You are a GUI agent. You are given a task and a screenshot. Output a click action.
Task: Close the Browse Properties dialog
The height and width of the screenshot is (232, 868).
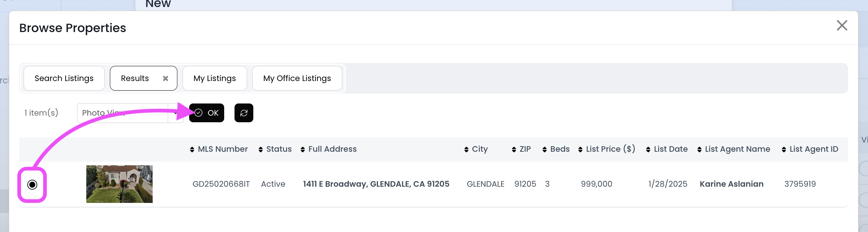coord(842,25)
